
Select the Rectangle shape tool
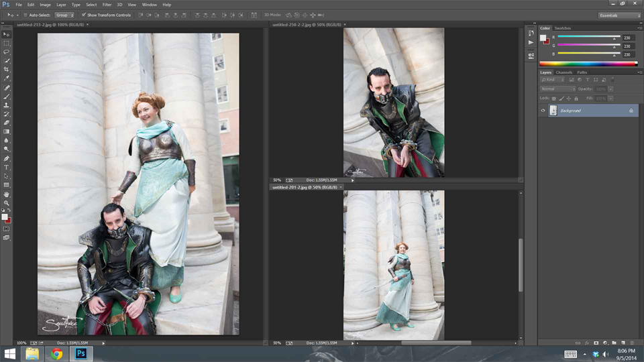click(6, 185)
